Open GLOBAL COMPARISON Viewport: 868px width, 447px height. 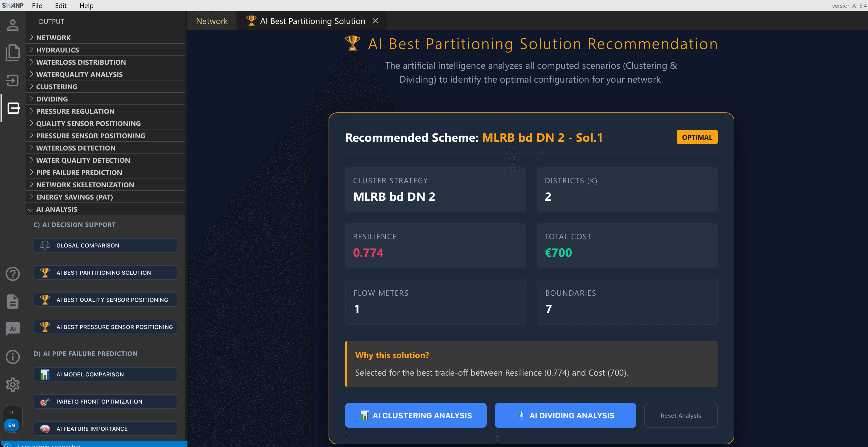click(105, 245)
